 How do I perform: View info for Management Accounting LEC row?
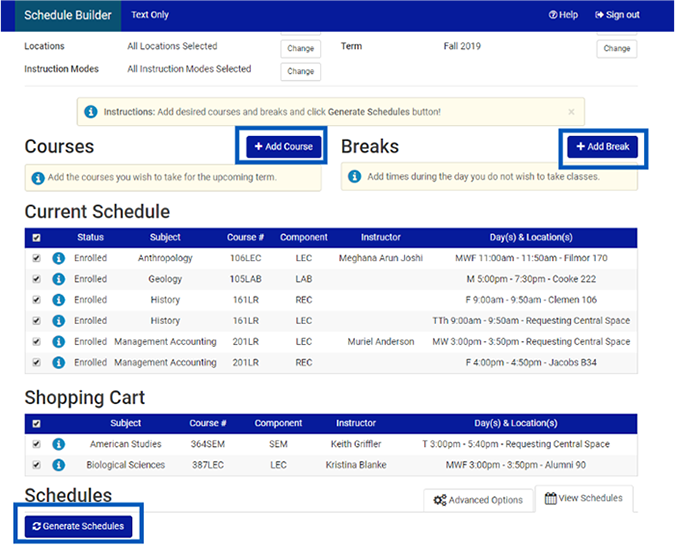59,342
